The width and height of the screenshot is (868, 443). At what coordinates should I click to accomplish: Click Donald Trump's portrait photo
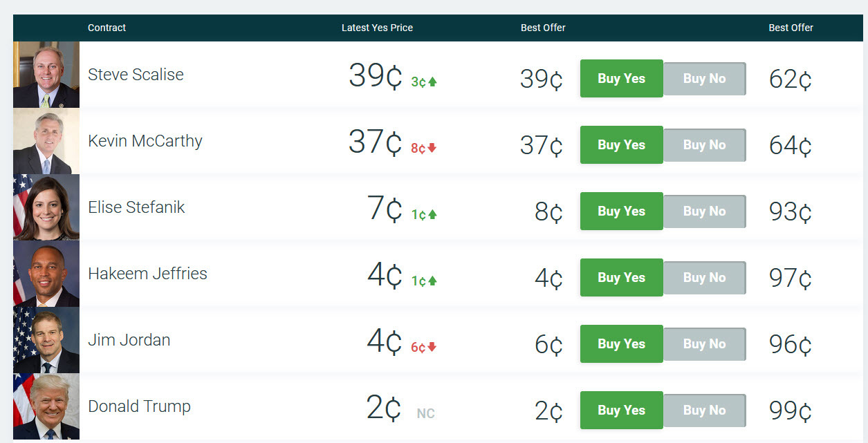[46, 406]
